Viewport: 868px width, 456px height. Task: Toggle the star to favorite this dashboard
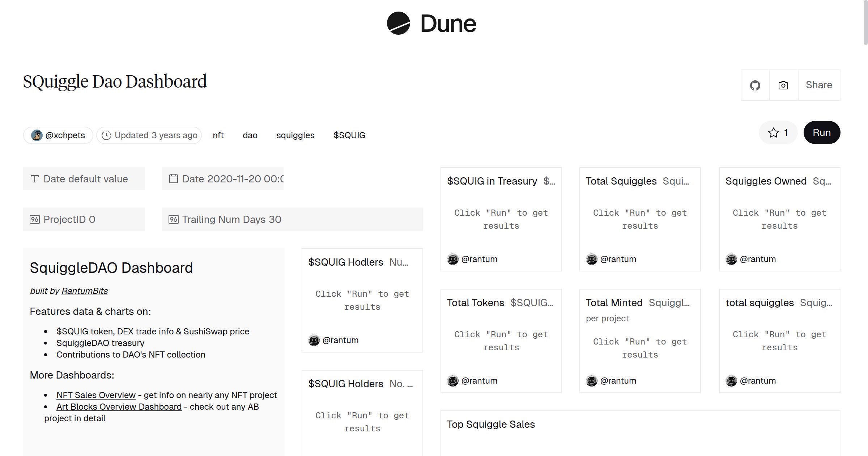(773, 132)
